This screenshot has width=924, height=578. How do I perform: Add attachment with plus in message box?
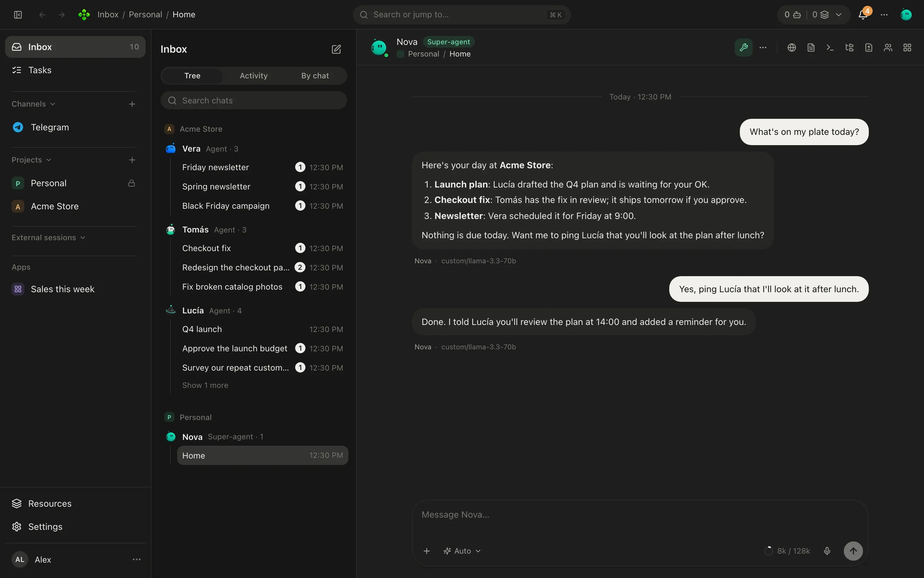coord(426,551)
